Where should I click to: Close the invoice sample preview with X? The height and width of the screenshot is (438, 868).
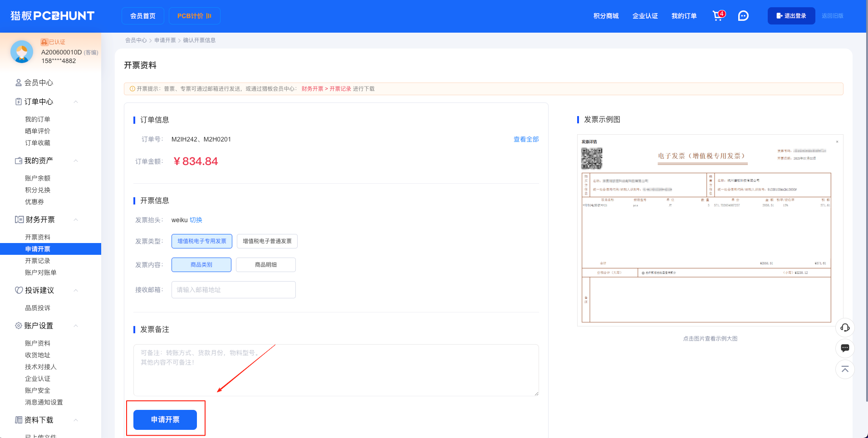click(837, 142)
